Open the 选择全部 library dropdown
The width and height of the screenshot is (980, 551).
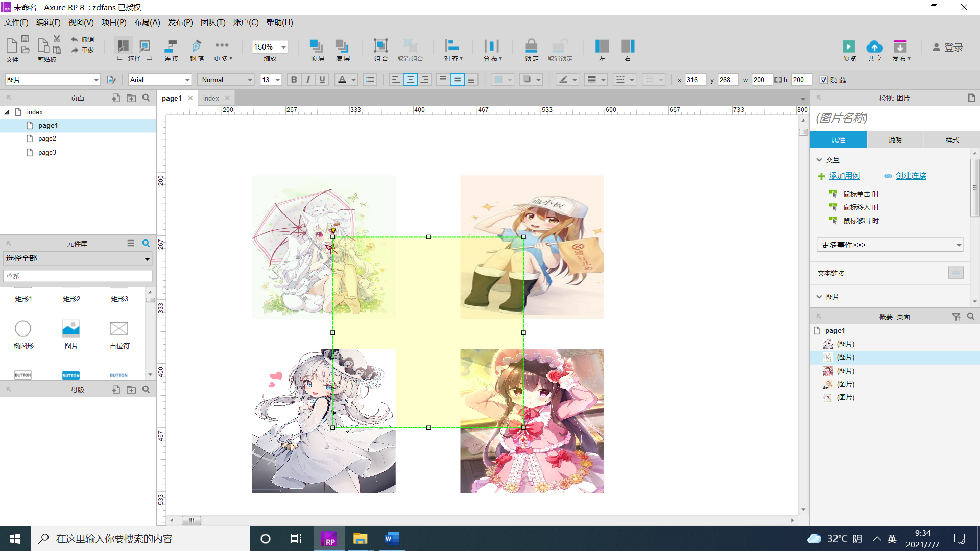[78, 258]
